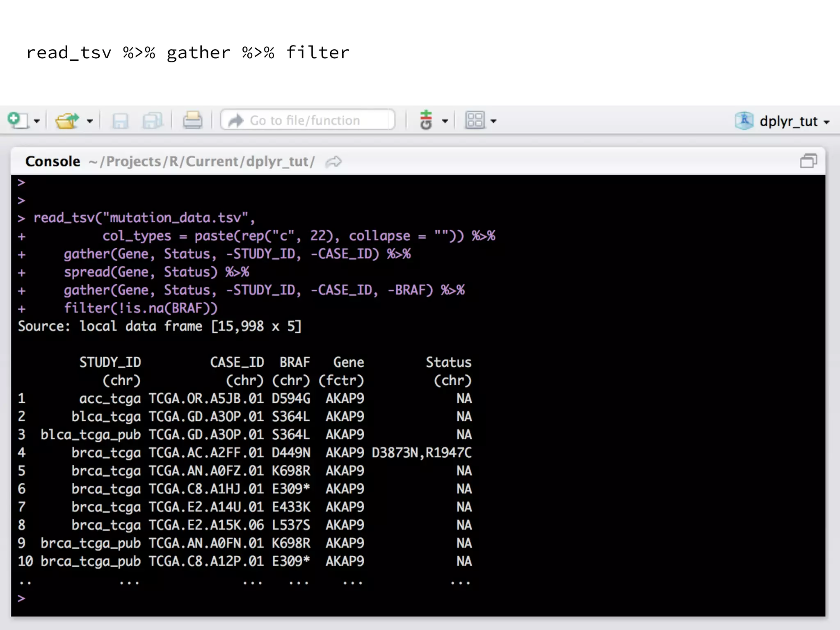The height and width of the screenshot is (630, 840).
Task: Click the view working directory arrow icon
Action: [x=333, y=162]
